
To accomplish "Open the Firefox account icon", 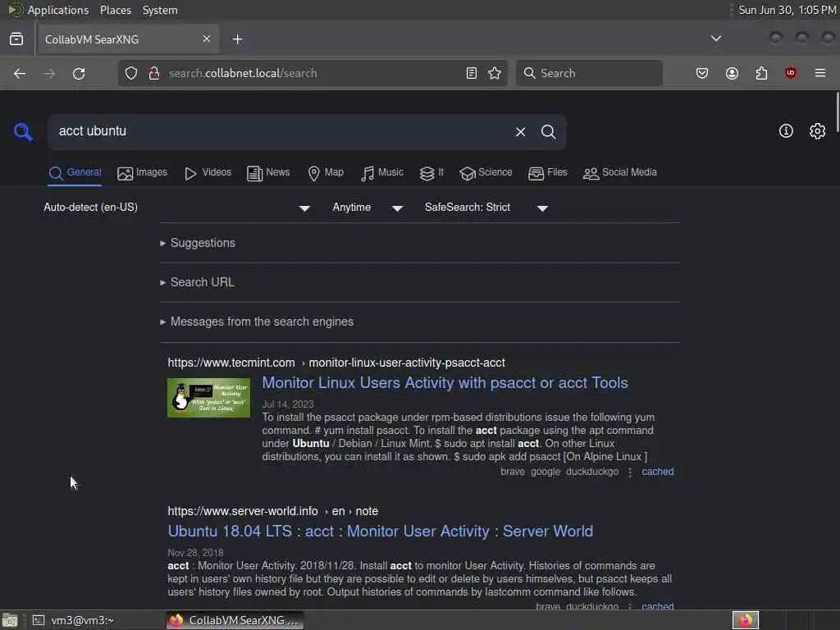I will coord(732,73).
